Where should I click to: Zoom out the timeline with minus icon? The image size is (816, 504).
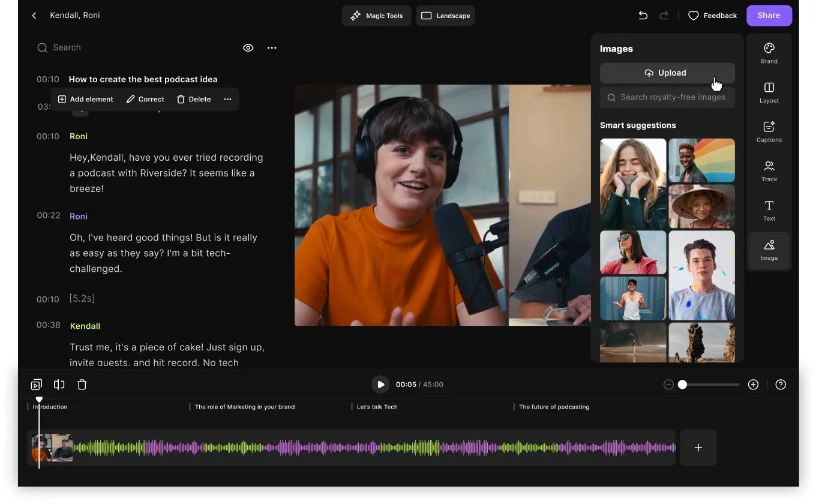668,385
